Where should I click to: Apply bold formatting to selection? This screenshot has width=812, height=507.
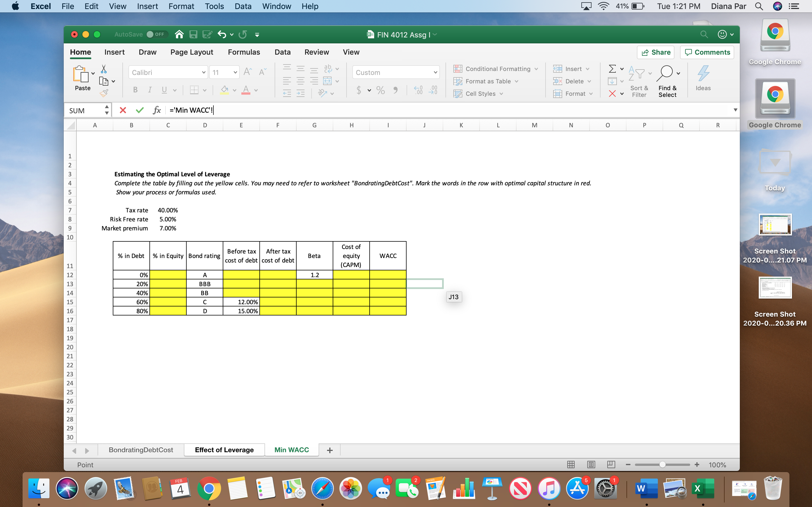click(136, 90)
